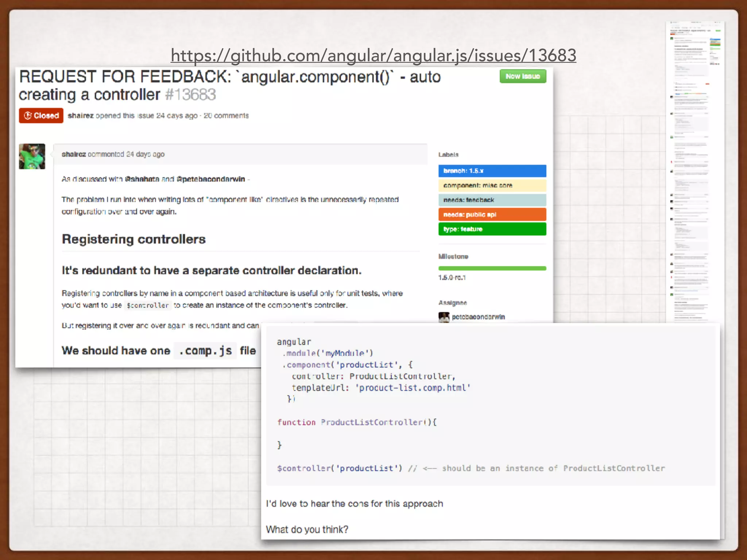This screenshot has height=560, width=747.
Task: Open the github.com angular.js issues 13683 link
Action: [373, 55]
